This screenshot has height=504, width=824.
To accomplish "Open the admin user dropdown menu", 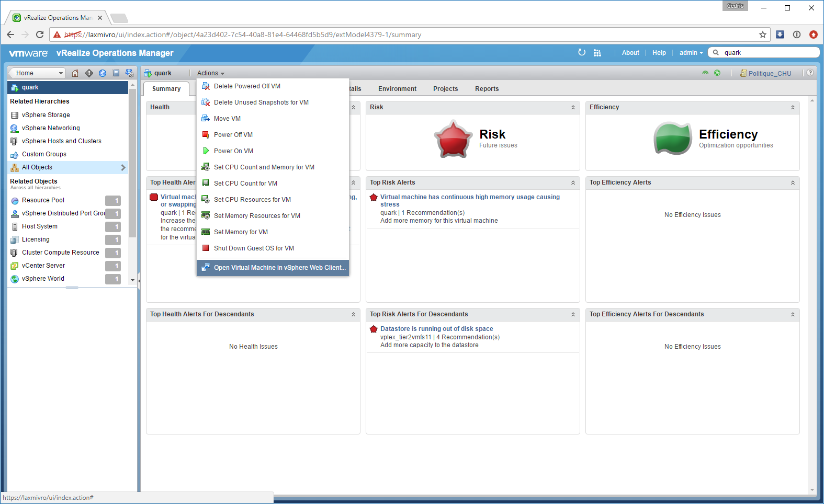I will pos(691,53).
